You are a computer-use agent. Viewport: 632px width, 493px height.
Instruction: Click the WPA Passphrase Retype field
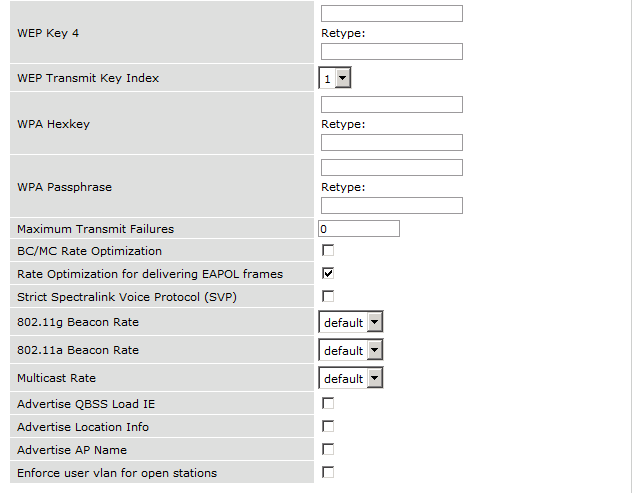(391, 206)
